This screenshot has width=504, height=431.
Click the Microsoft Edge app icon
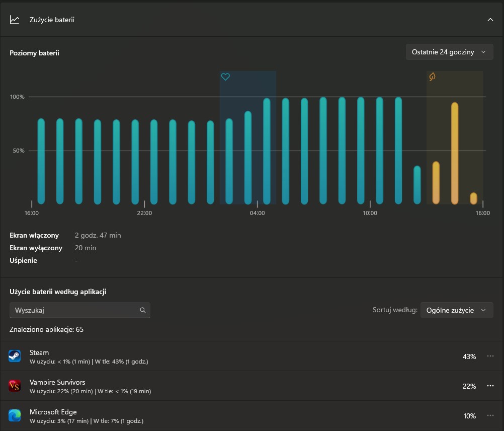click(x=15, y=416)
